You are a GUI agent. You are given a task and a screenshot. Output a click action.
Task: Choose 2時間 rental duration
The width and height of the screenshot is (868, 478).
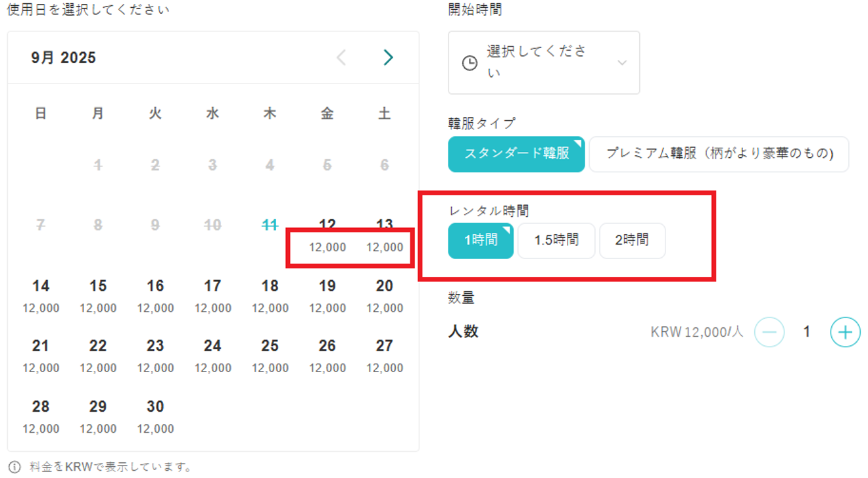632,241
